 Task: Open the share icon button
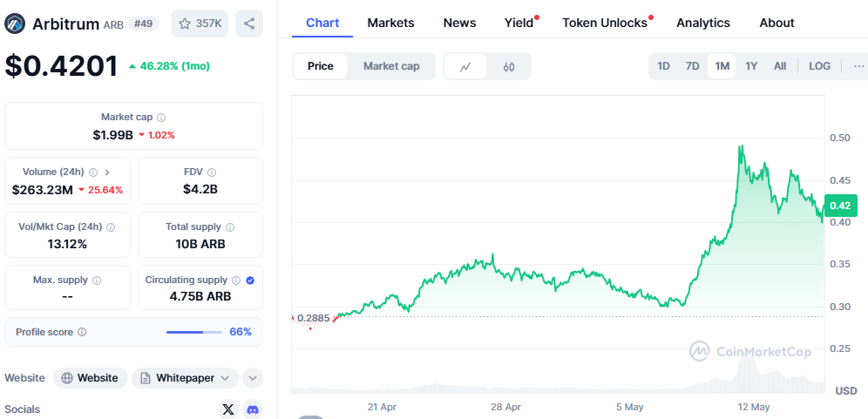click(x=249, y=24)
